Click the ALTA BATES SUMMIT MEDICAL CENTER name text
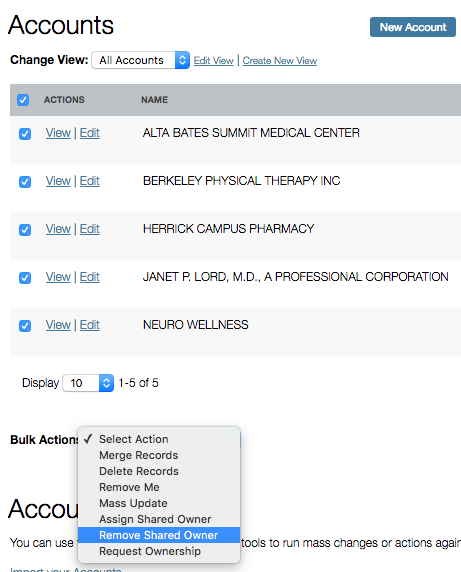This screenshot has height=572, width=461. 251,133
